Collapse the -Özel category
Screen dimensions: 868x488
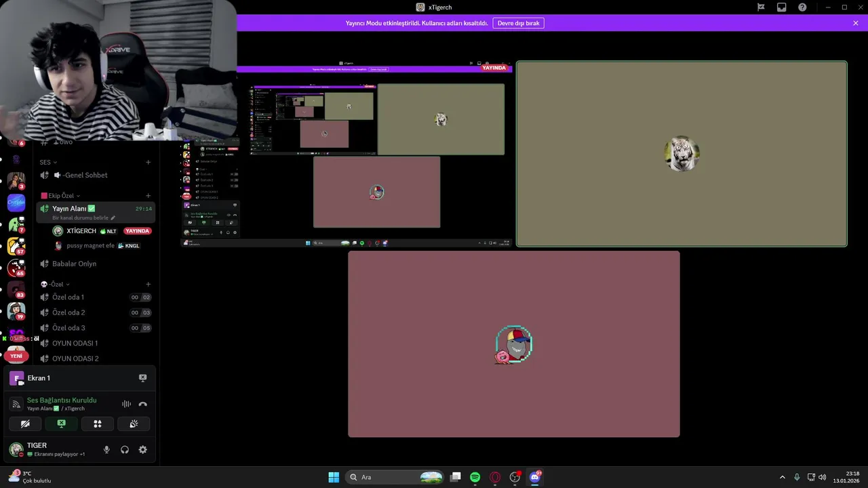point(55,284)
